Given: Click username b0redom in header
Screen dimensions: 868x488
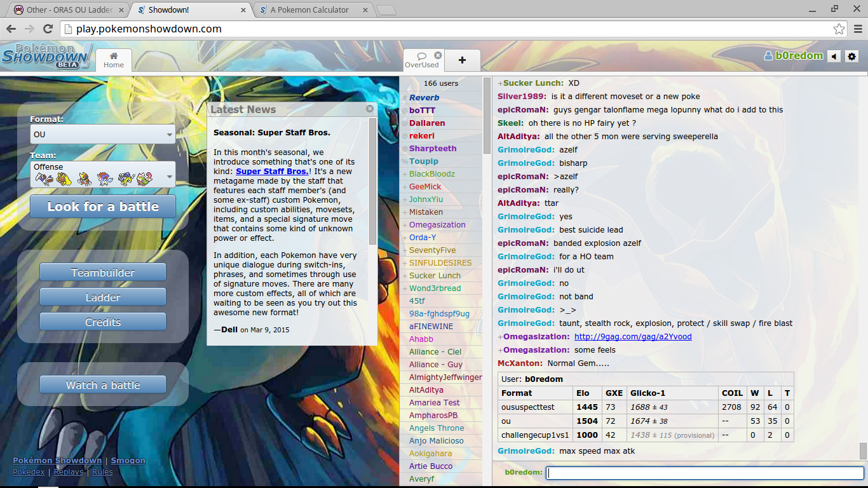Looking at the screenshot, I should 798,56.
